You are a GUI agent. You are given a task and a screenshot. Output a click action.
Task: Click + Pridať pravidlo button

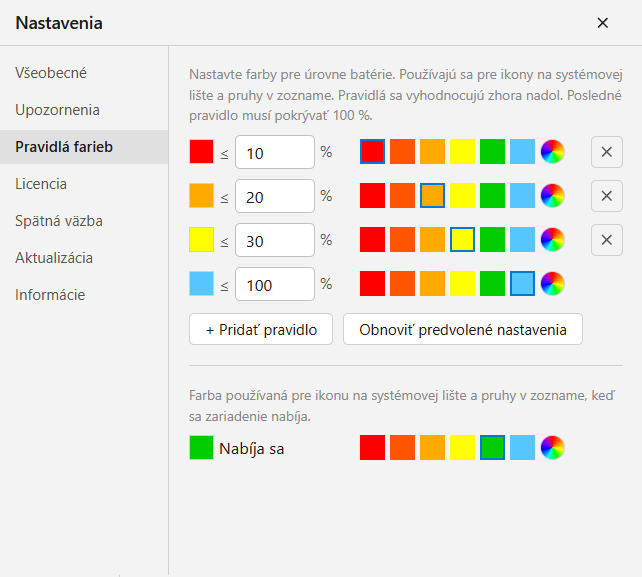261,329
